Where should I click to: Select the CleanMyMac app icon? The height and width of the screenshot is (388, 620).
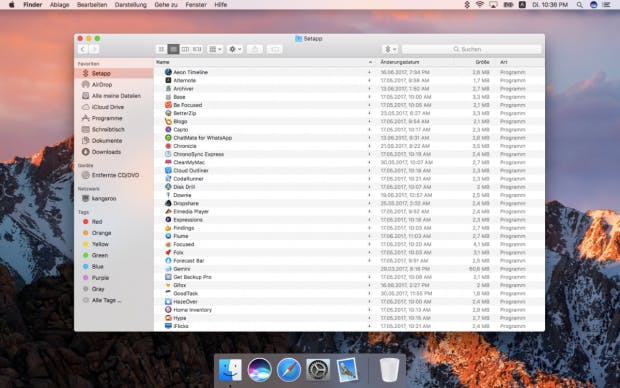168,162
